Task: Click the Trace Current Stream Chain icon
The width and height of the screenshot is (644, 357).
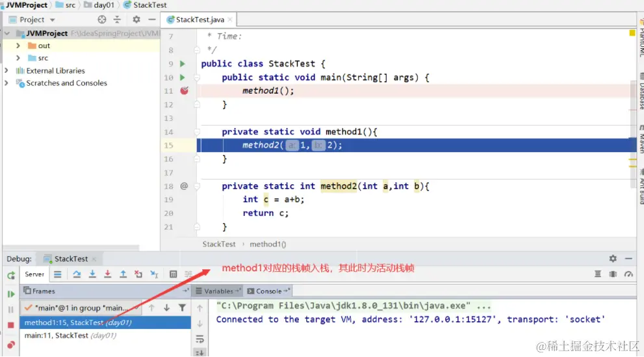Action: [188, 274]
